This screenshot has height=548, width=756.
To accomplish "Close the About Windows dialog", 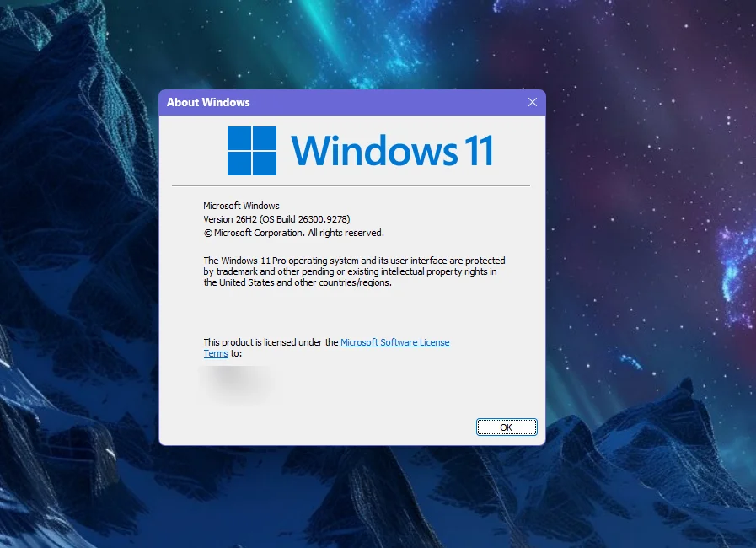I will tap(533, 102).
